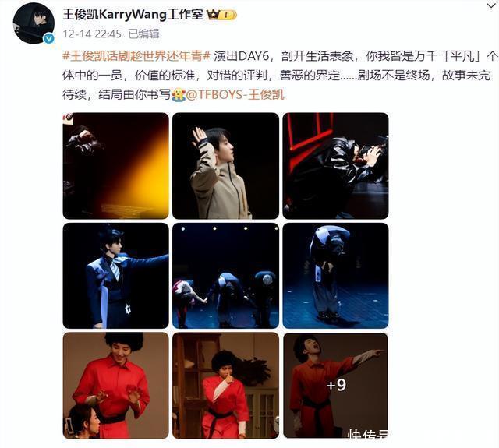Open the beige jacket raised-hand photo
The image size is (499, 448).
point(225,166)
